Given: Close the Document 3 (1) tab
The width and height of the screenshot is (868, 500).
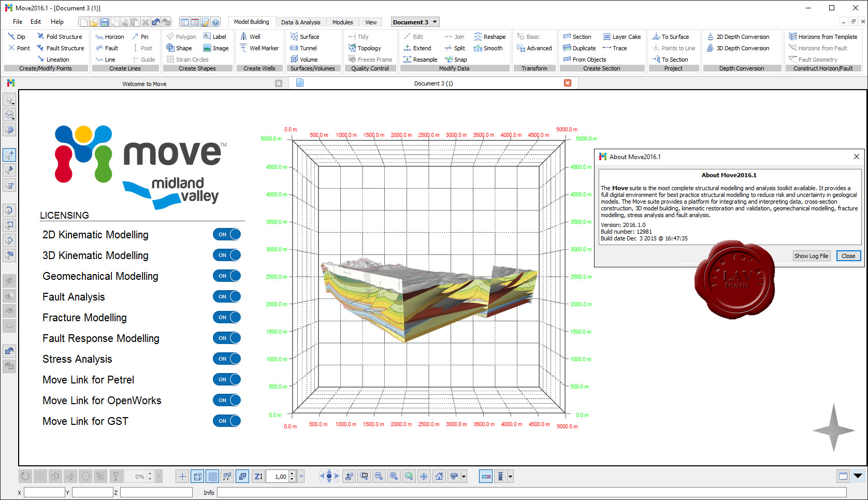Looking at the screenshot, I should click(x=568, y=83).
